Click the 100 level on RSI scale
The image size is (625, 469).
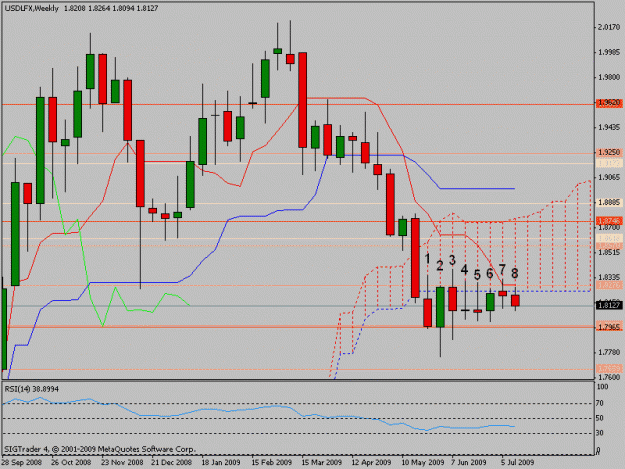tap(602, 387)
